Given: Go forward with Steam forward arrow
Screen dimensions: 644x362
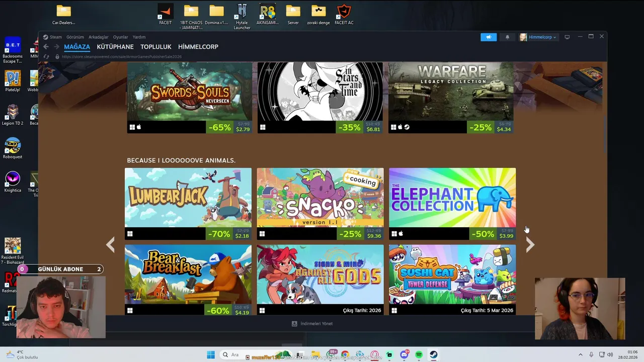Looking at the screenshot, I should (x=56, y=47).
